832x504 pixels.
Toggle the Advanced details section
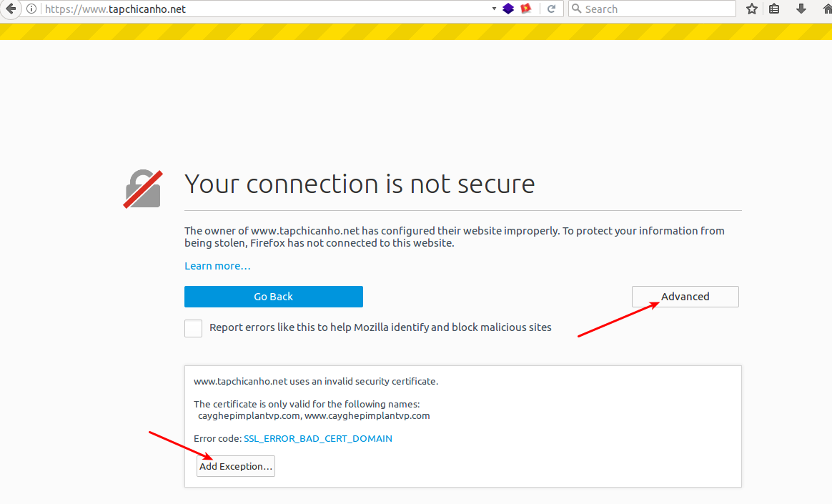[685, 297]
